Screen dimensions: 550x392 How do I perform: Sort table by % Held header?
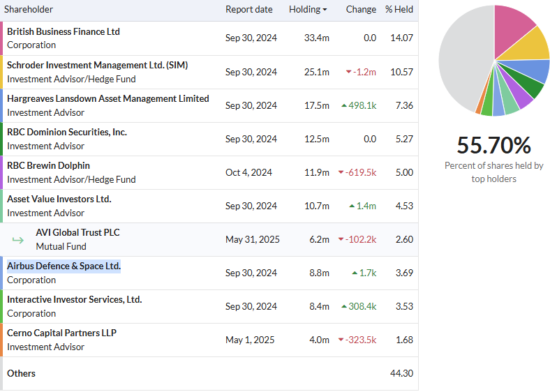pos(399,10)
